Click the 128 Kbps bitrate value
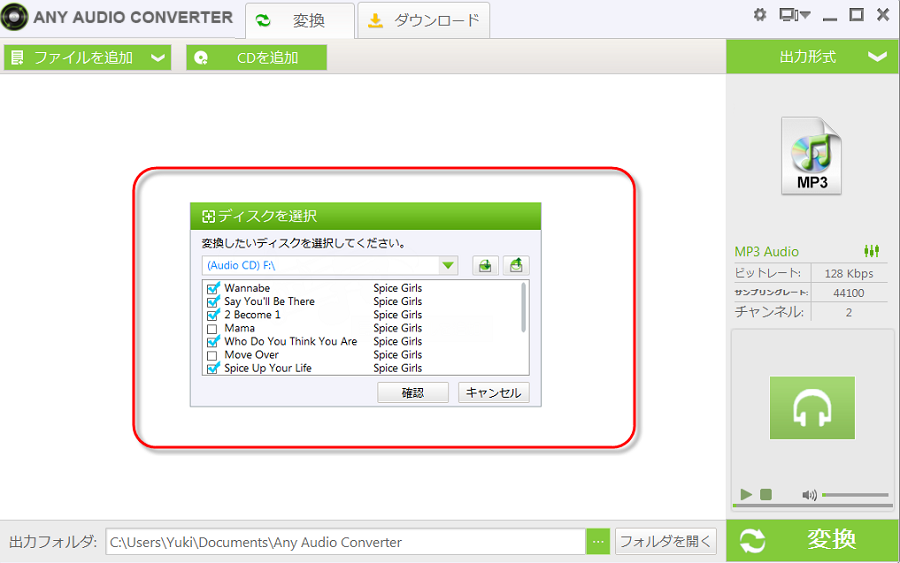The image size is (900, 563). 849,273
